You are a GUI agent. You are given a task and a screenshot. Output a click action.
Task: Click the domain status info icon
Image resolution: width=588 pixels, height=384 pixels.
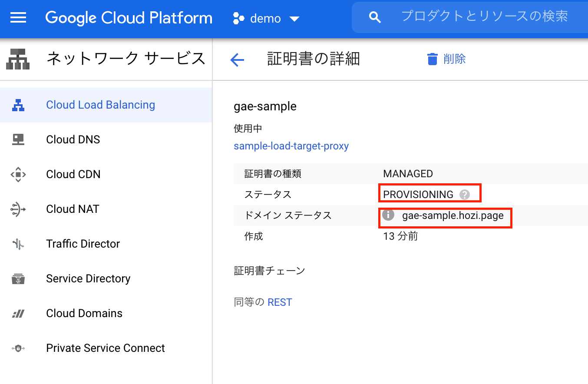pyautogui.click(x=388, y=215)
